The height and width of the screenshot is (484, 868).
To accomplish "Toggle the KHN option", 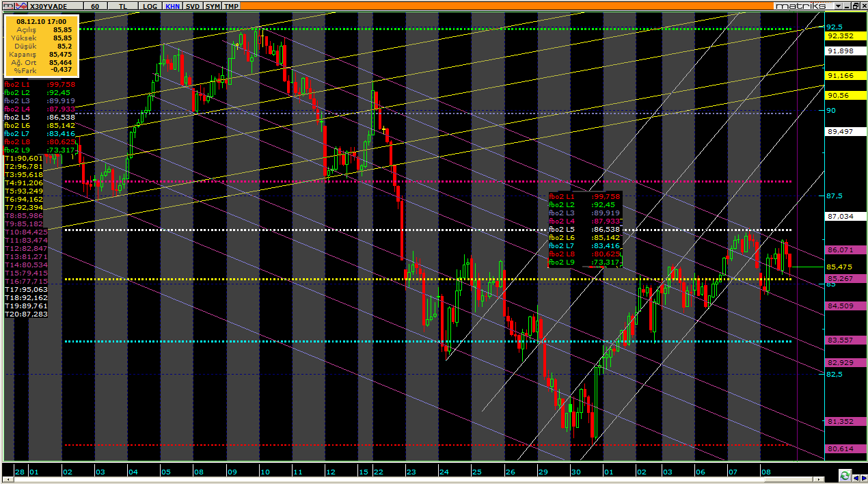I will [173, 5].
